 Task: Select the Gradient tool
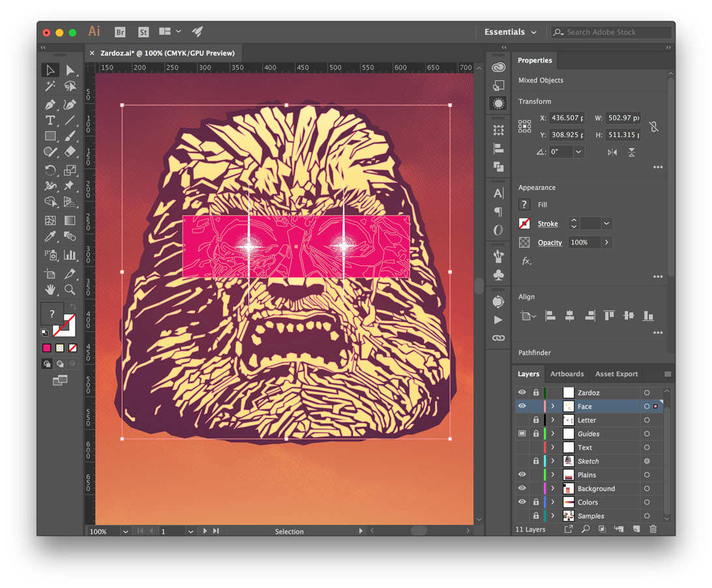point(70,221)
